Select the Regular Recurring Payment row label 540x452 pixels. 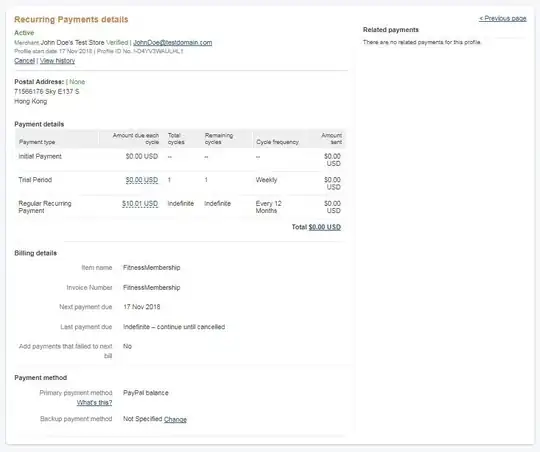(x=45, y=207)
